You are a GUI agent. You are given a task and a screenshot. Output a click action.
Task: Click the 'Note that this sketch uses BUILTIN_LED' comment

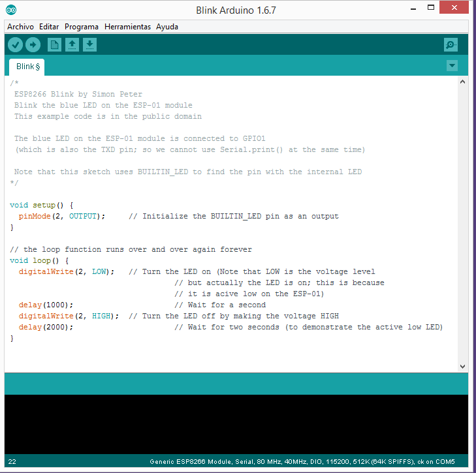(188, 172)
